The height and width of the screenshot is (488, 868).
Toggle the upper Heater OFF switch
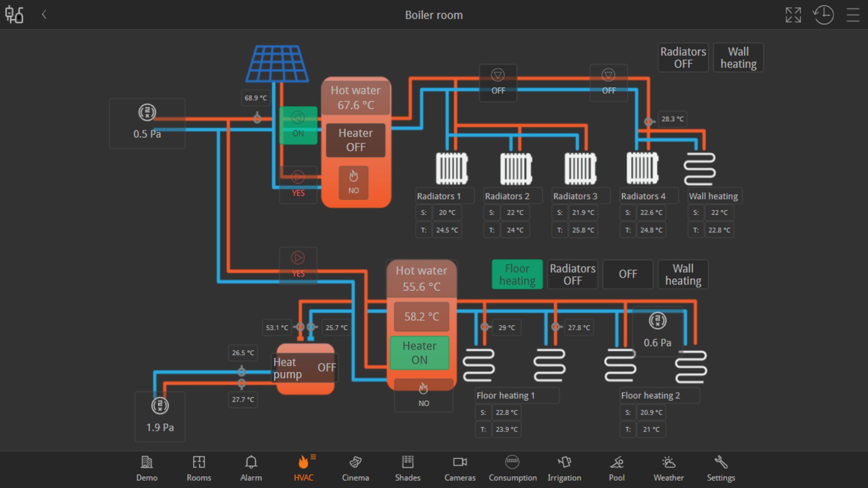(356, 140)
